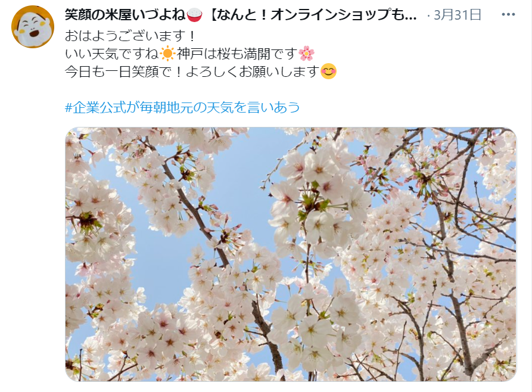Image resolution: width=532 pixels, height=392 pixels.
Task: Open the 笑顔の米屋いづよね account name link
Action: (x=125, y=15)
